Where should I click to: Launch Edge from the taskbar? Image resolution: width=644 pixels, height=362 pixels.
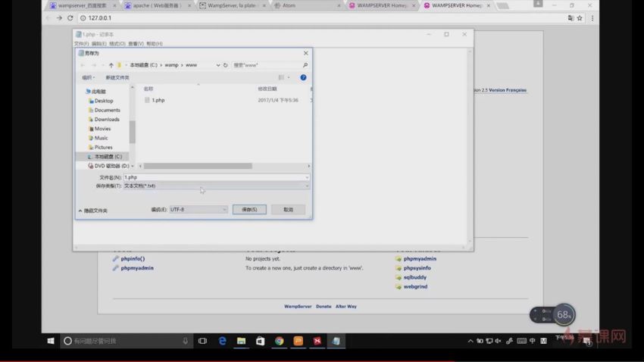pos(222,341)
